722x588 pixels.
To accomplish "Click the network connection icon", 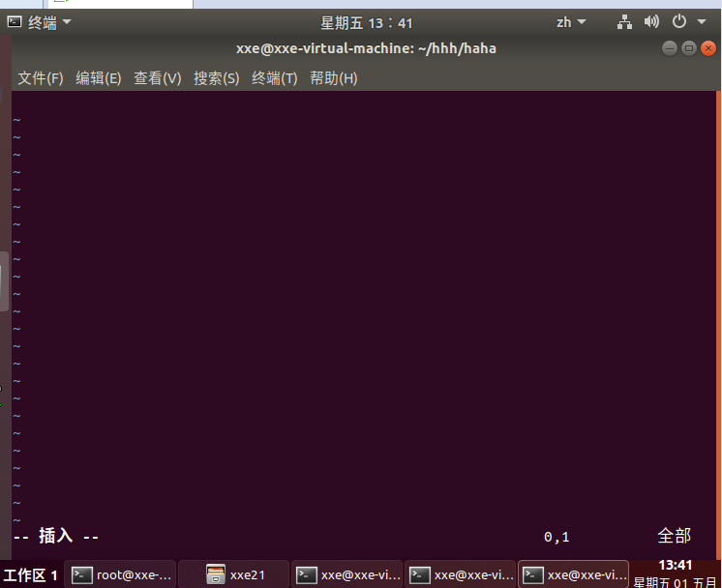I will click(624, 21).
